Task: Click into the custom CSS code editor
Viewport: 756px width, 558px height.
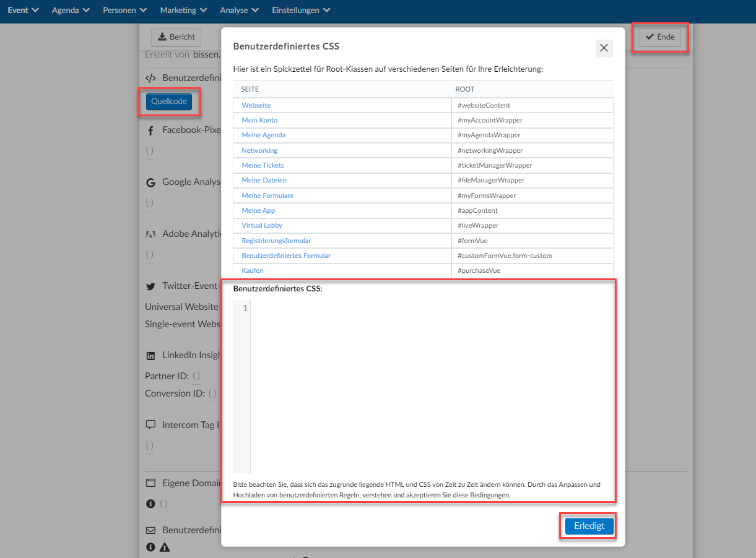Action: (x=432, y=386)
